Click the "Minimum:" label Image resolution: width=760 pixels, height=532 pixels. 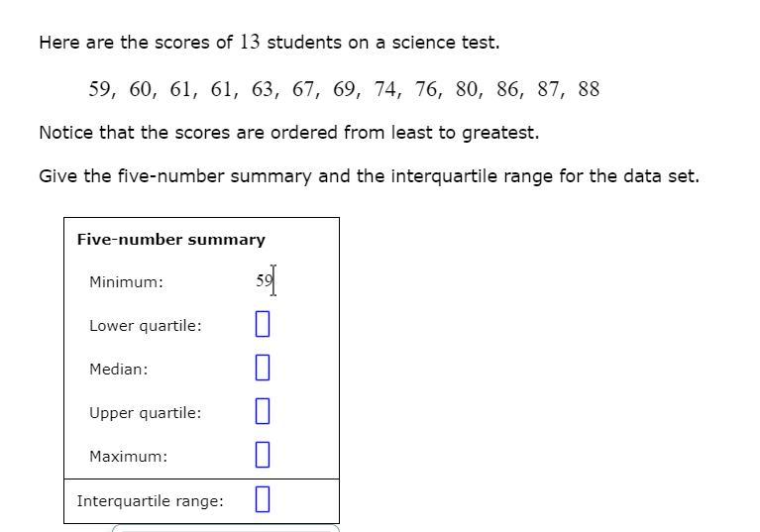tap(126, 282)
